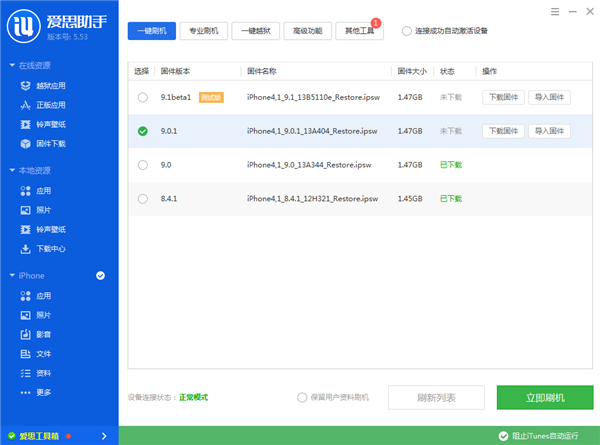Click the 固件大小 column header

(x=412, y=71)
